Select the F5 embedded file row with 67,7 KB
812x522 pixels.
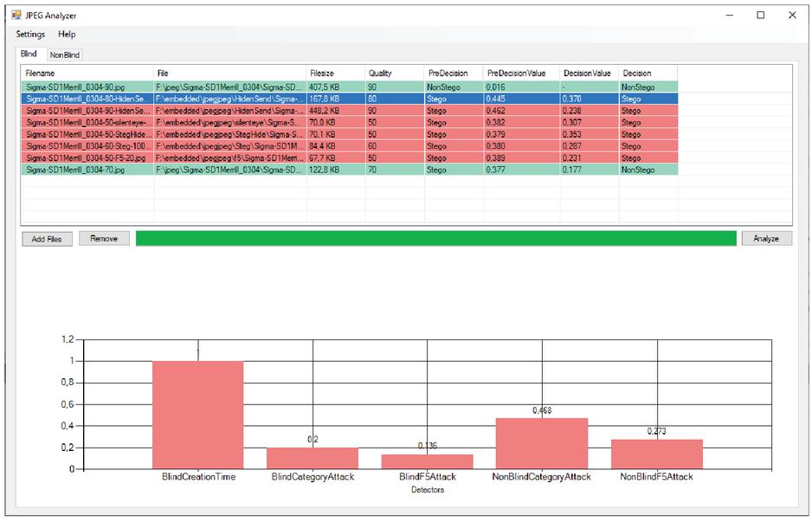point(87,158)
